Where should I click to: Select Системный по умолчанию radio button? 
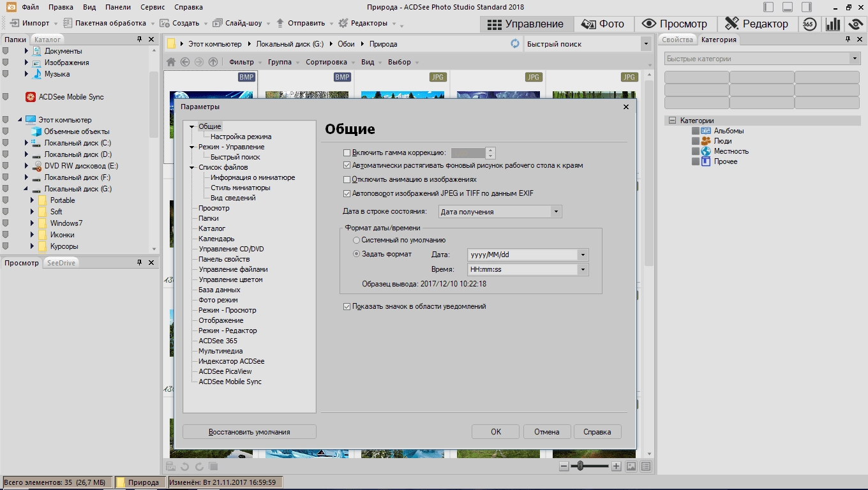tap(356, 240)
